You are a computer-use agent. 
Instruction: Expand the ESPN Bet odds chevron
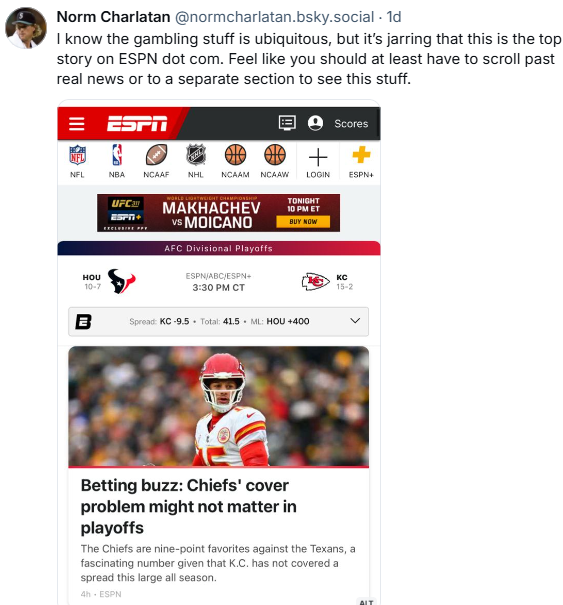click(355, 321)
